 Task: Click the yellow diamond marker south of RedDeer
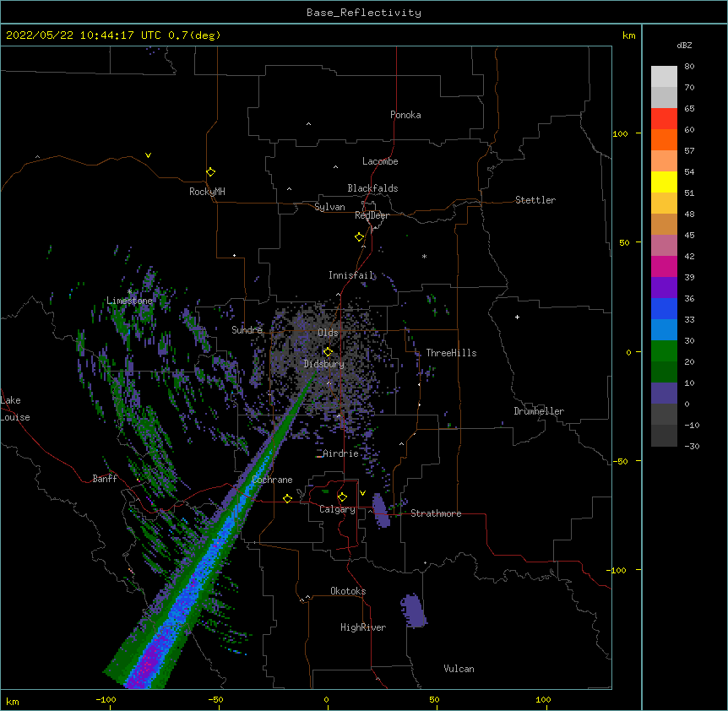[x=359, y=237]
